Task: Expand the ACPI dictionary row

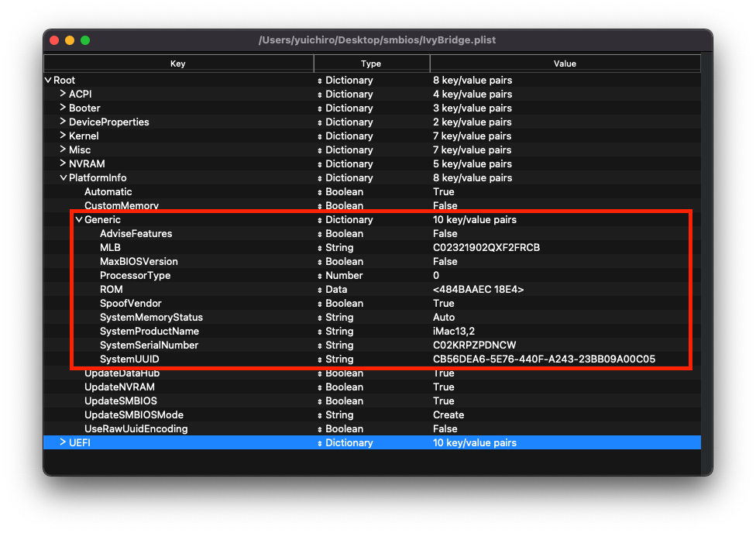Action: pos(63,94)
